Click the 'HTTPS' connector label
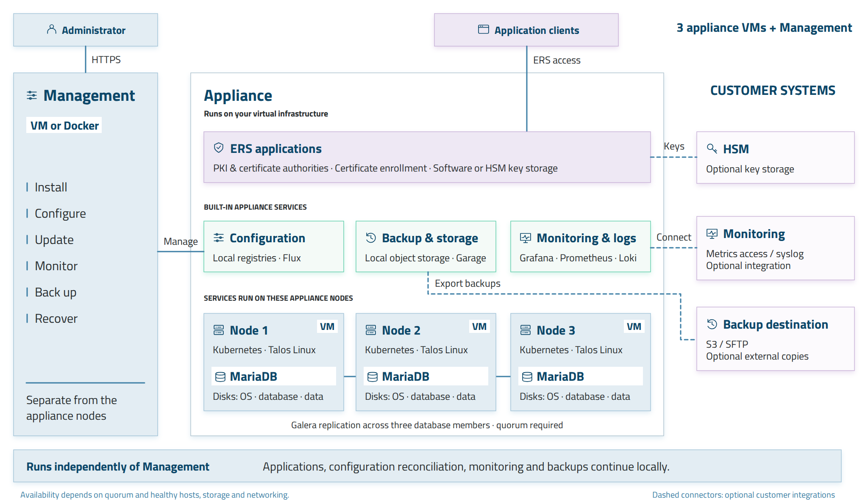The height and width of the screenshot is (504, 868). 106,60
